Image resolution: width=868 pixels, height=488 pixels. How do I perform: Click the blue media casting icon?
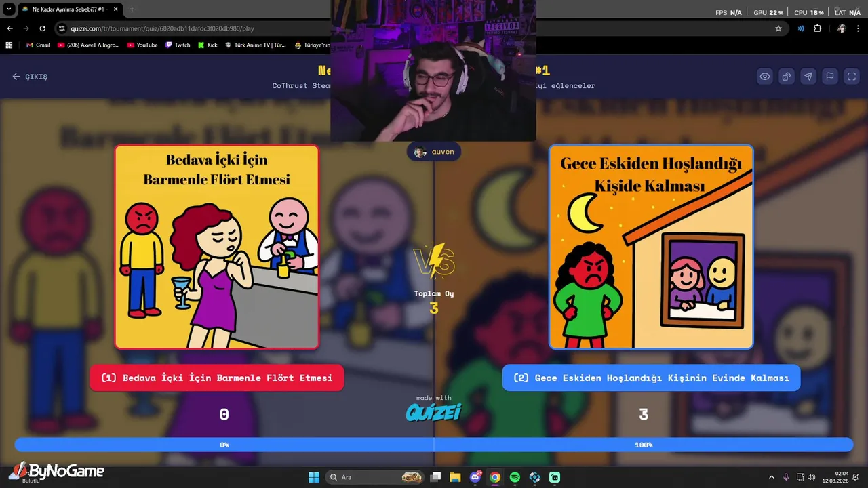(801, 28)
